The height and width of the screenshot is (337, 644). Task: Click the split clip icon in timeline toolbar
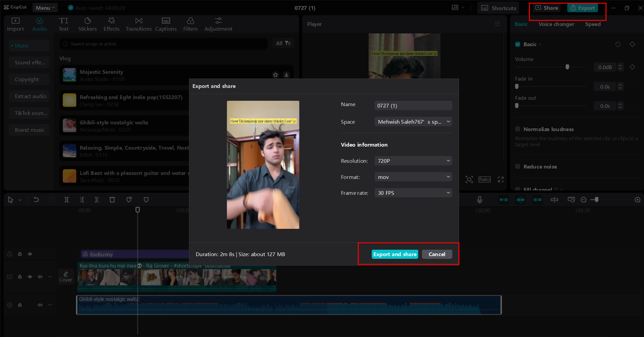[66, 200]
